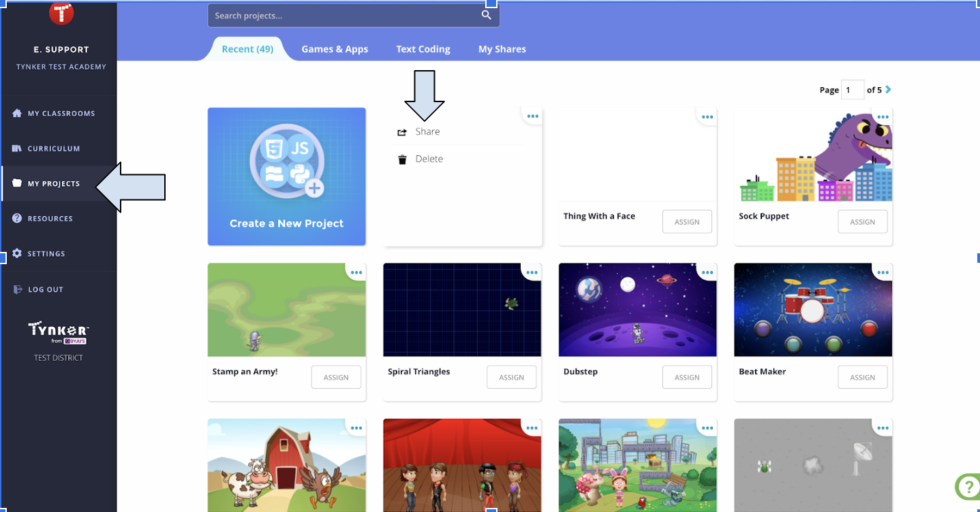Screen dimensions: 980x512
Task: Open options dots for Stamp an Army!
Action: [357, 272]
